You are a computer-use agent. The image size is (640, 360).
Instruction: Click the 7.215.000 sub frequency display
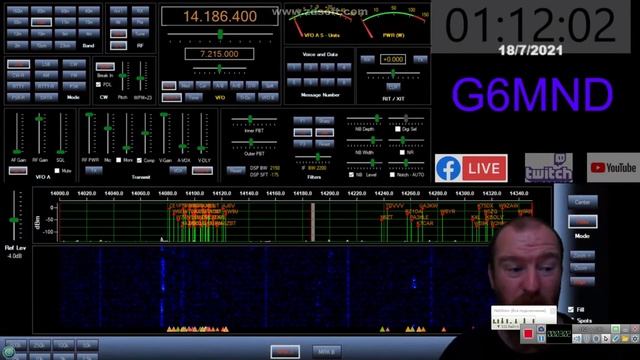219,54
